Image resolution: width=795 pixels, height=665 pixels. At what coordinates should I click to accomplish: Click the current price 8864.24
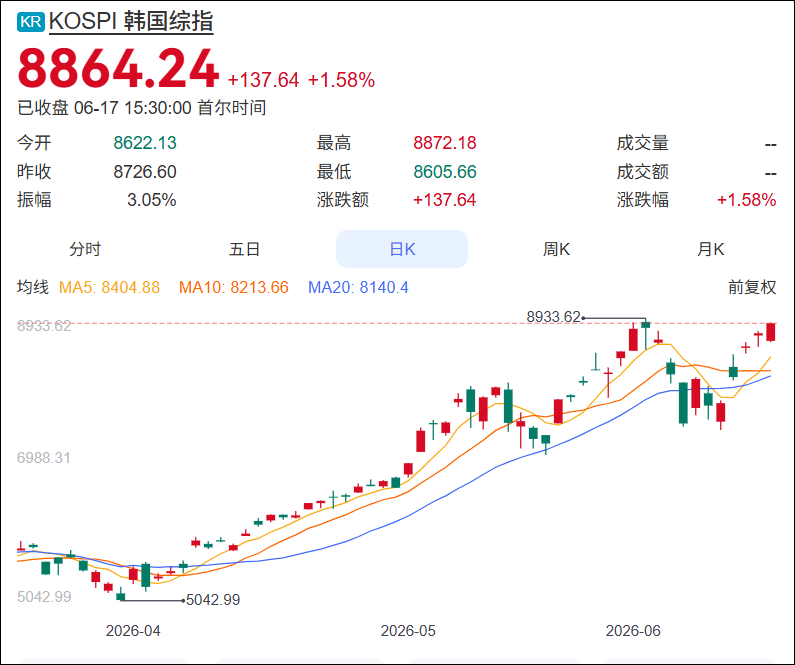click(x=118, y=68)
